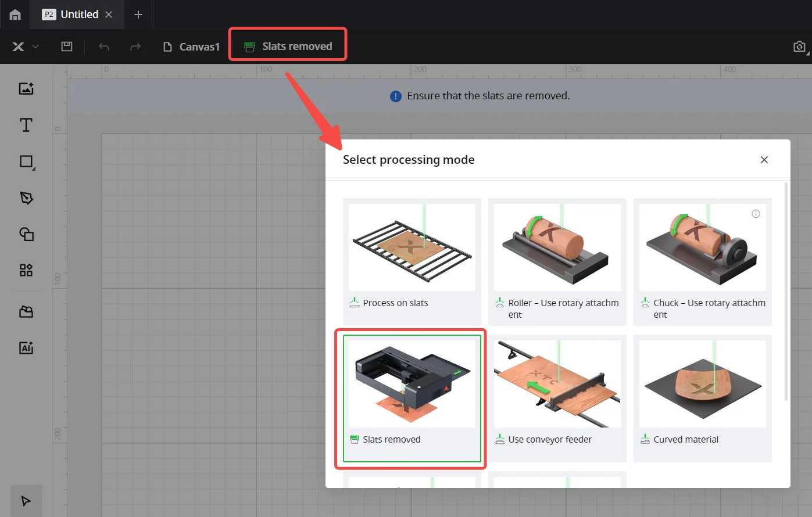The height and width of the screenshot is (517, 812).
Task: Choose the Process on slats mode
Action: pyautogui.click(x=412, y=262)
